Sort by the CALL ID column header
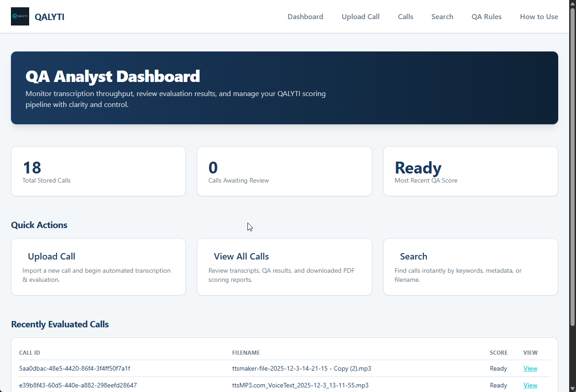The width and height of the screenshot is (576, 392). point(29,352)
